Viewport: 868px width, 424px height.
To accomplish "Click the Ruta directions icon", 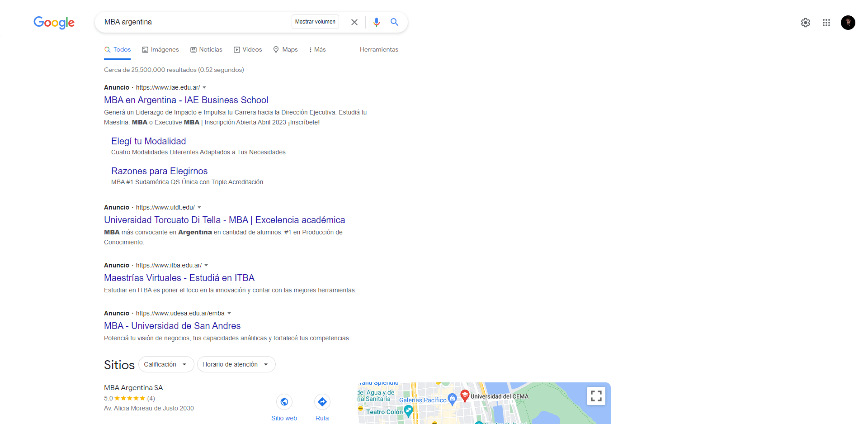I will coord(322,402).
